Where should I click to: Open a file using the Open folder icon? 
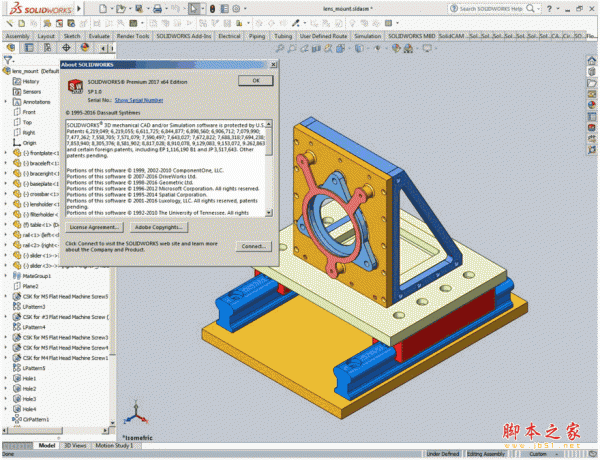pos(121,8)
